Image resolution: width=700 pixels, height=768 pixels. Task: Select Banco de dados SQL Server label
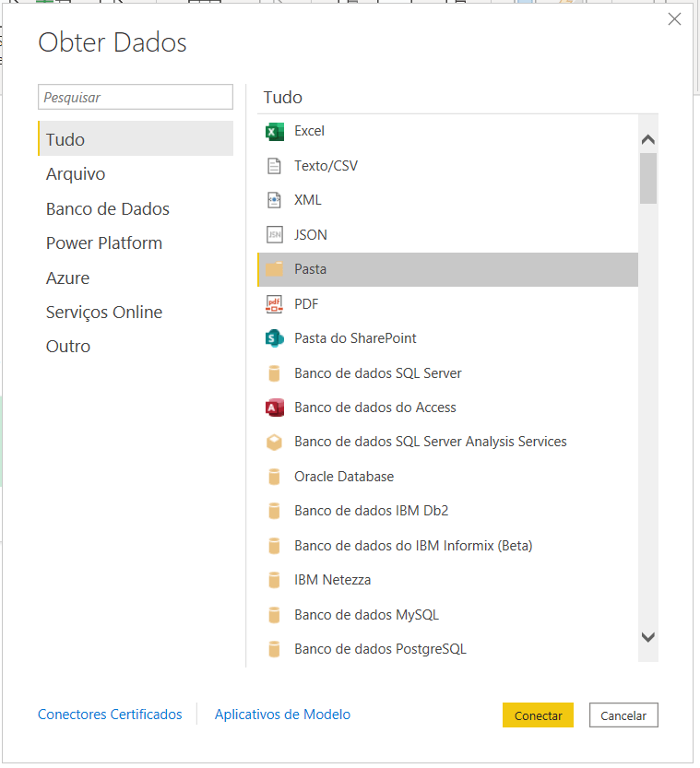click(378, 373)
